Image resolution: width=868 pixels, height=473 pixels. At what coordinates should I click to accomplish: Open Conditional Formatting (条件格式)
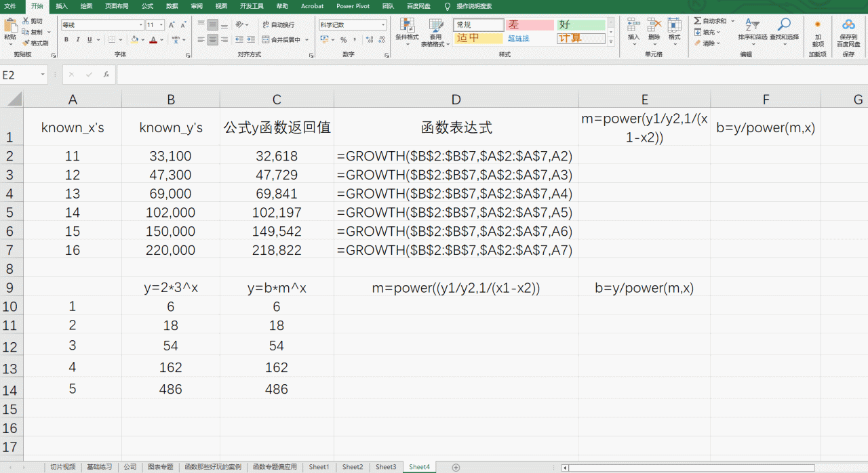[x=407, y=32]
